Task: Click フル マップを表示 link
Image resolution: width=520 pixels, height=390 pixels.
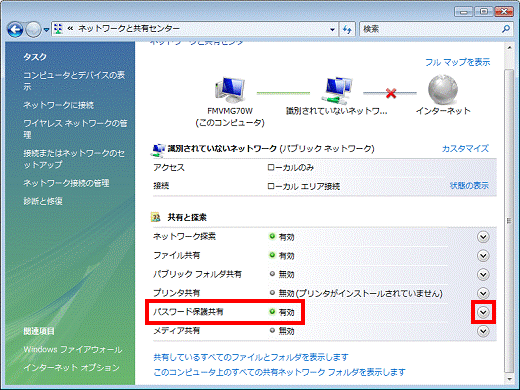Action: pyautogui.click(x=458, y=62)
